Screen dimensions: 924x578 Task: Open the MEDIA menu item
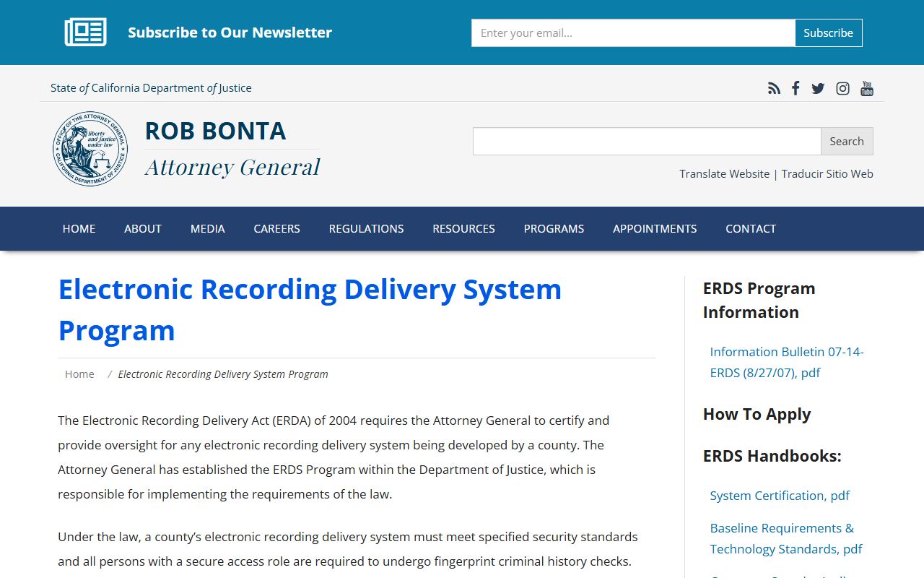(208, 228)
